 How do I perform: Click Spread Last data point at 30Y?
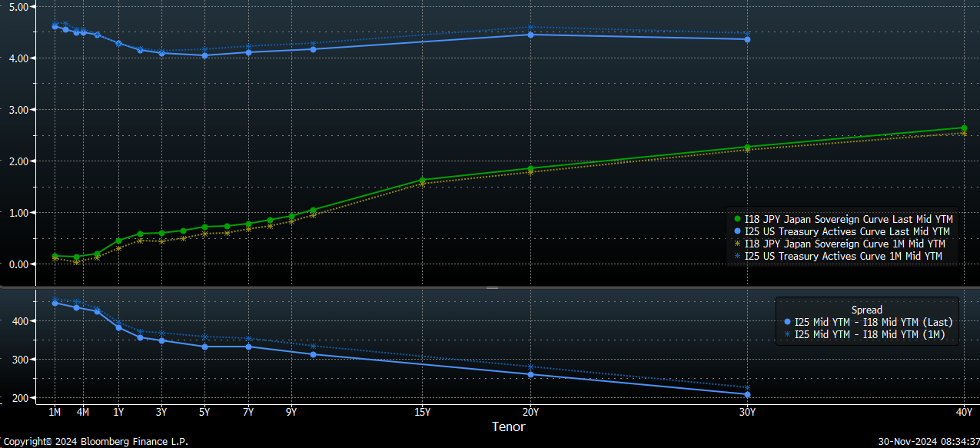(747, 395)
